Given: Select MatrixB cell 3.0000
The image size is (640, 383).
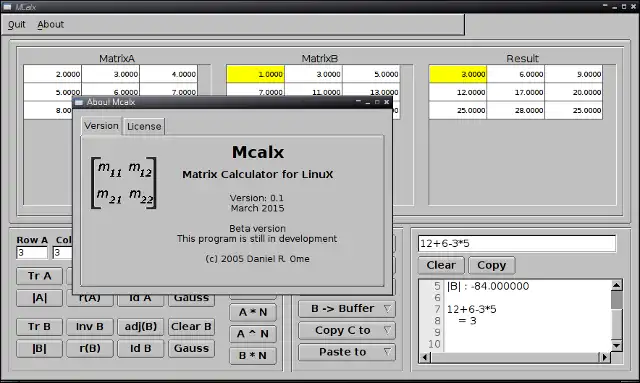Looking at the screenshot, I should coord(313,74).
